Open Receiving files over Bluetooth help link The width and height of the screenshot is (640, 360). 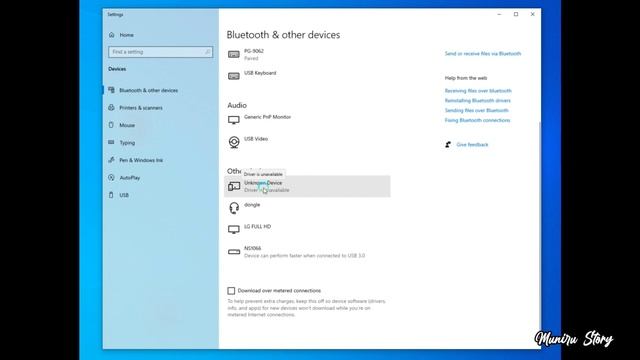tap(478, 91)
